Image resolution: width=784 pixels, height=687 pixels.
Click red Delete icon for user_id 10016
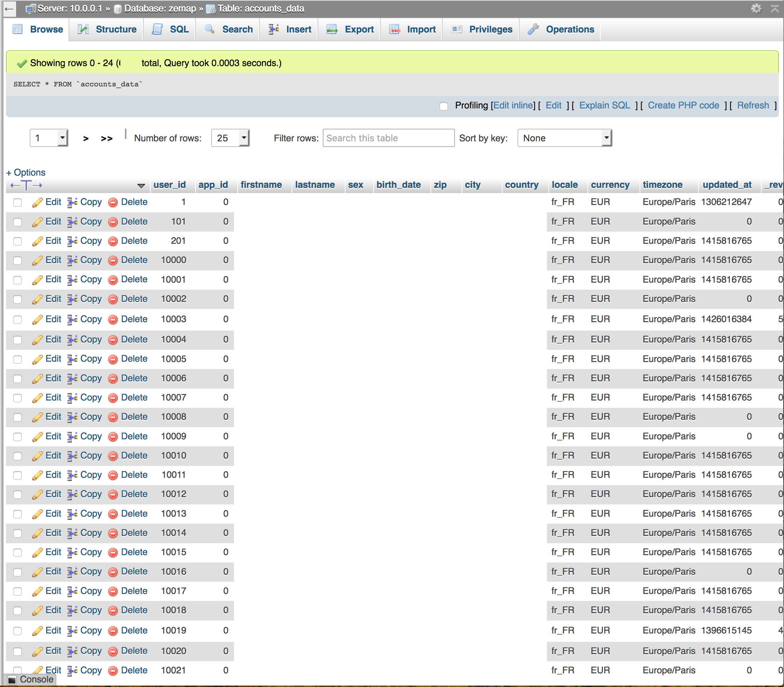(x=113, y=572)
